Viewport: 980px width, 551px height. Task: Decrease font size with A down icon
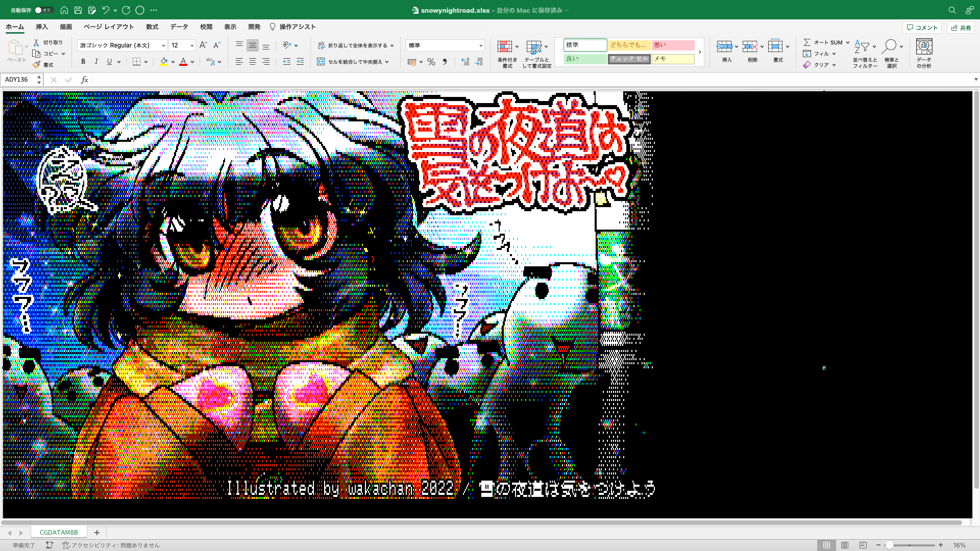click(x=216, y=45)
